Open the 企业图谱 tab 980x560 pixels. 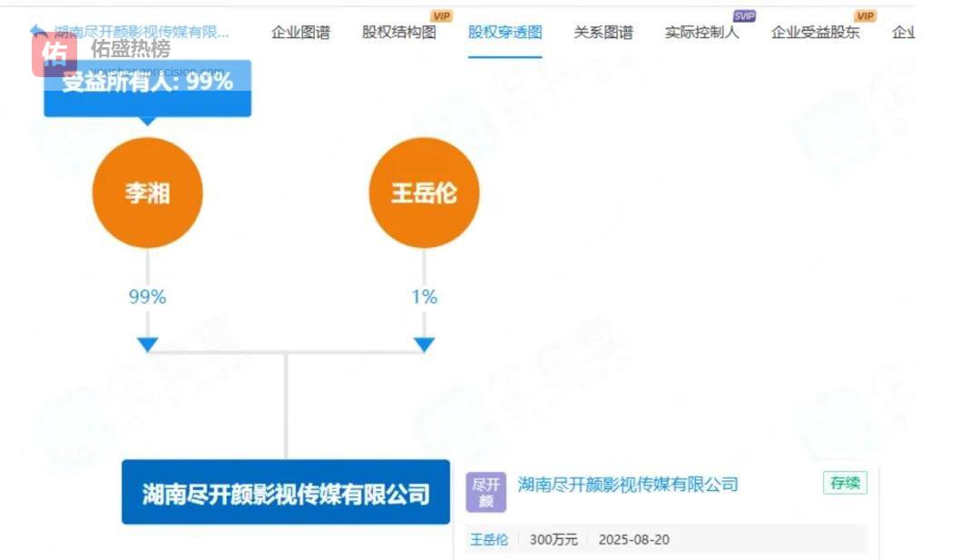[300, 33]
